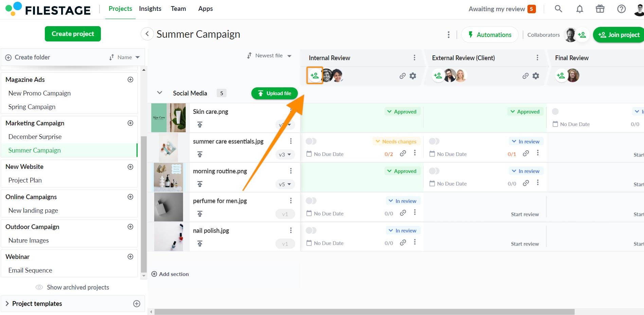
Task: Add a collaborator via Collaborators invite icon
Action: (x=582, y=35)
